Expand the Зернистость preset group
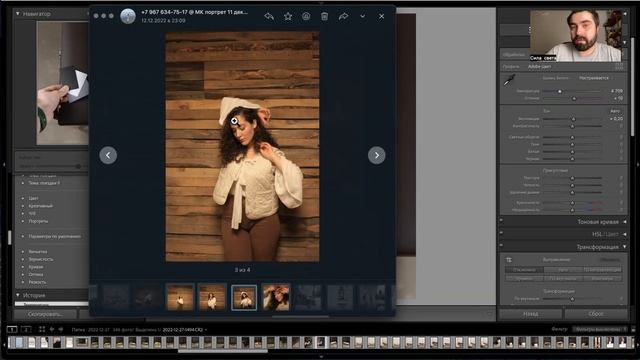The height and width of the screenshot is (360, 640). tap(23, 259)
